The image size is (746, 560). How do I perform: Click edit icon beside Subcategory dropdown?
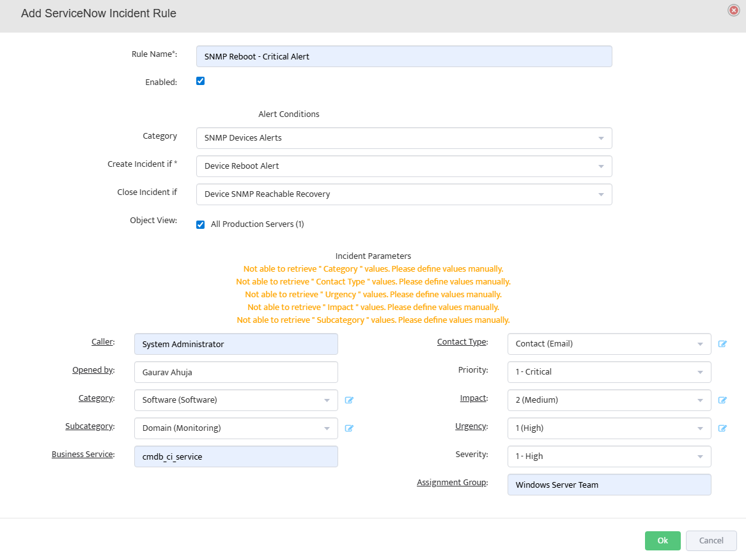[x=349, y=428]
